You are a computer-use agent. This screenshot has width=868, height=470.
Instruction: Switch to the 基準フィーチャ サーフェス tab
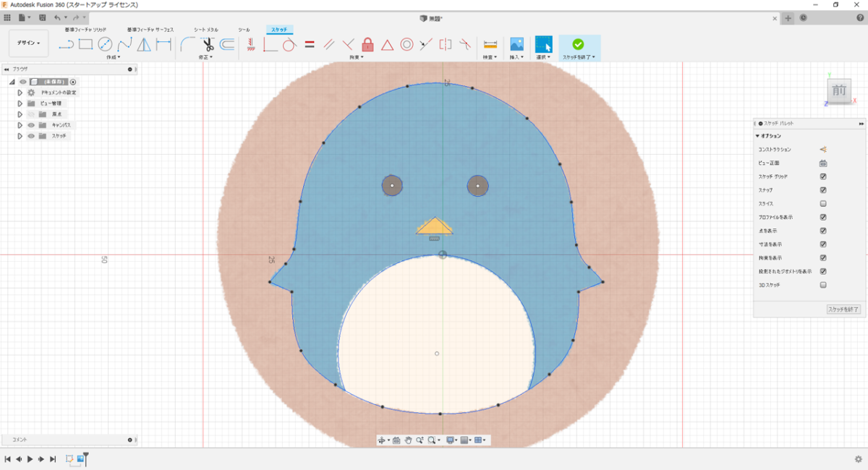coord(150,30)
